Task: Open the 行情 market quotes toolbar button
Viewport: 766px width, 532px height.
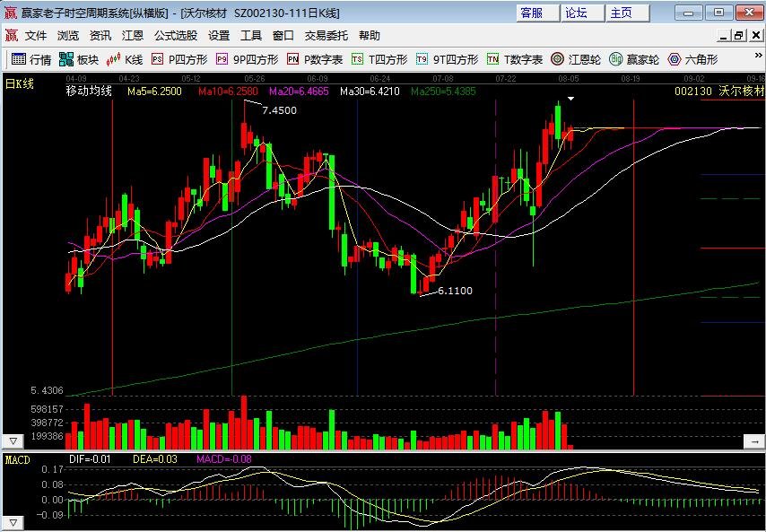Action: tap(31, 60)
